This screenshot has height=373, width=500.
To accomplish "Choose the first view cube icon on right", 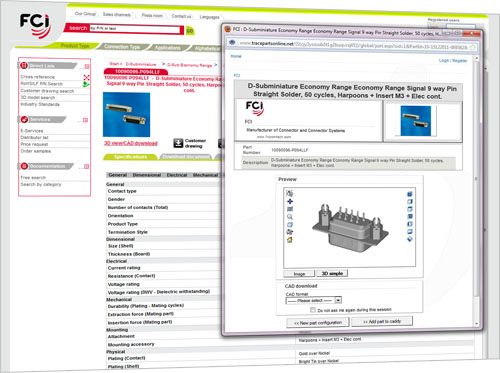I will [410, 194].
